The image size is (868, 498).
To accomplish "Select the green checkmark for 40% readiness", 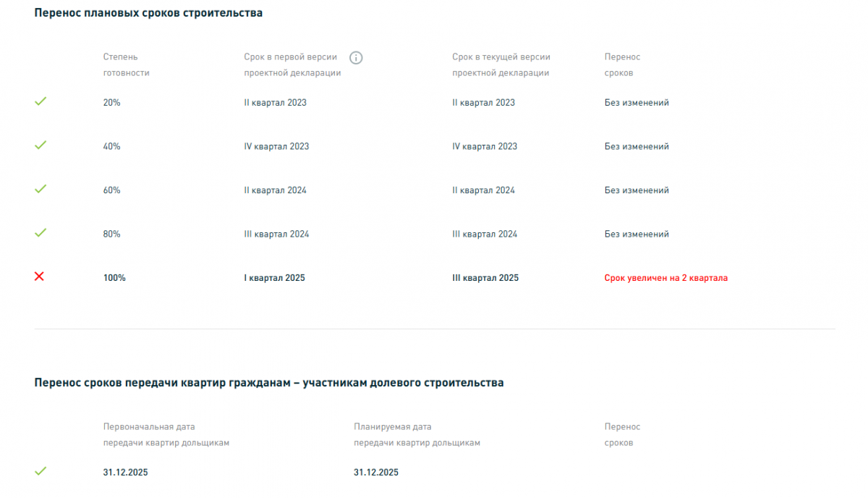I will pyautogui.click(x=41, y=145).
